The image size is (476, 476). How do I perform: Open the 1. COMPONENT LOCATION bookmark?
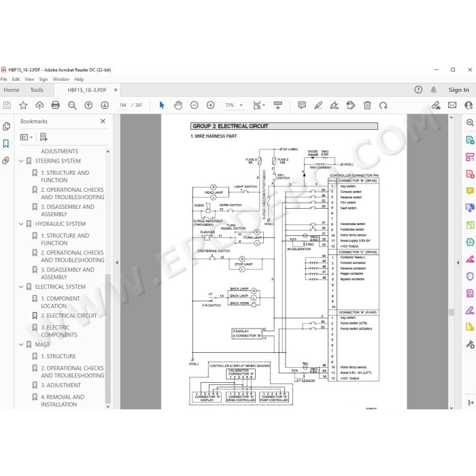(x=61, y=303)
